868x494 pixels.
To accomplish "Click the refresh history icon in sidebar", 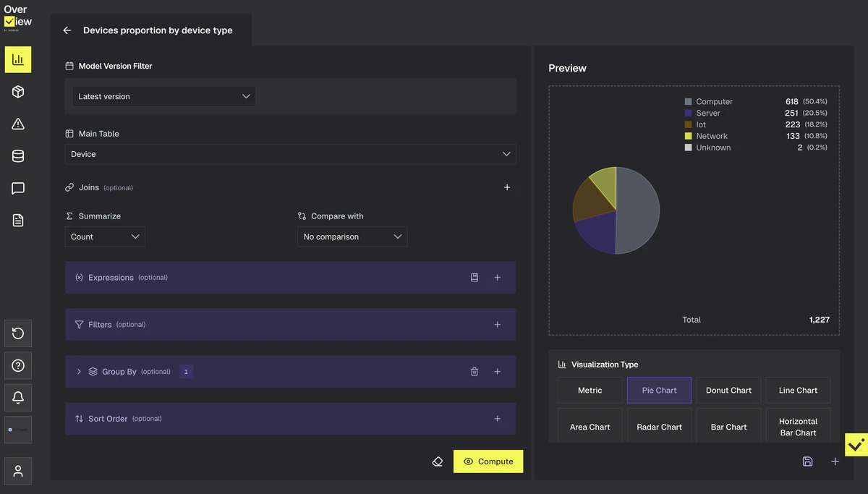I will coord(18,333).
